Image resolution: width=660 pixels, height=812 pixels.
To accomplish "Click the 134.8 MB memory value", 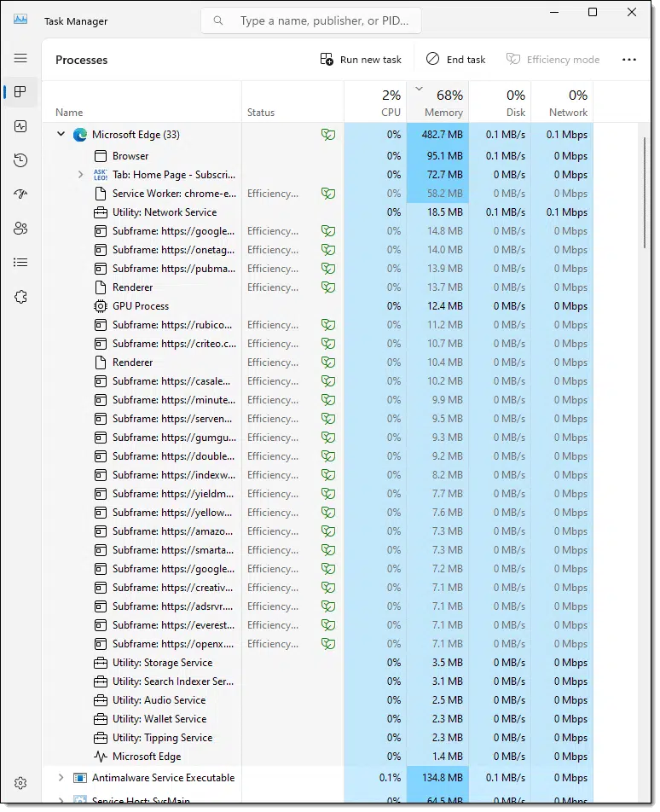I will (442, 778).
